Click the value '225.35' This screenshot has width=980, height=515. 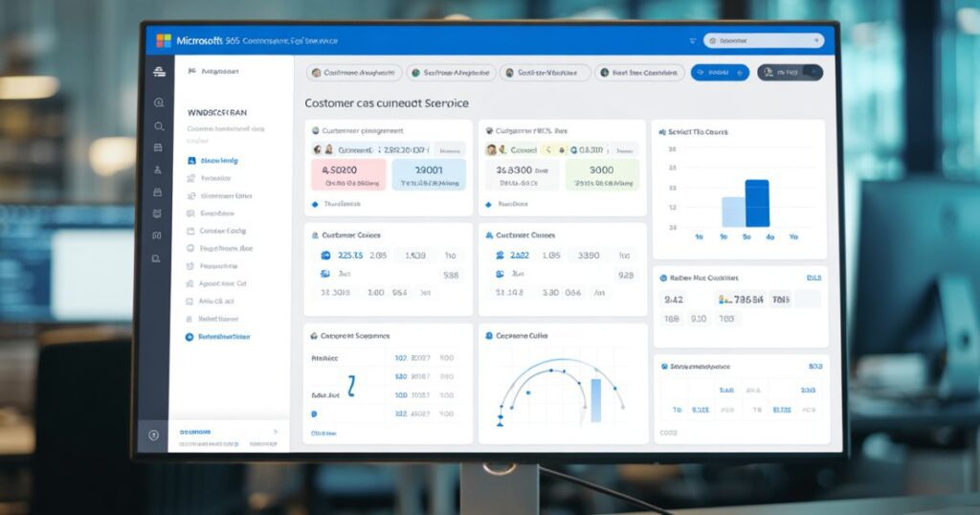tap(350, 255)
